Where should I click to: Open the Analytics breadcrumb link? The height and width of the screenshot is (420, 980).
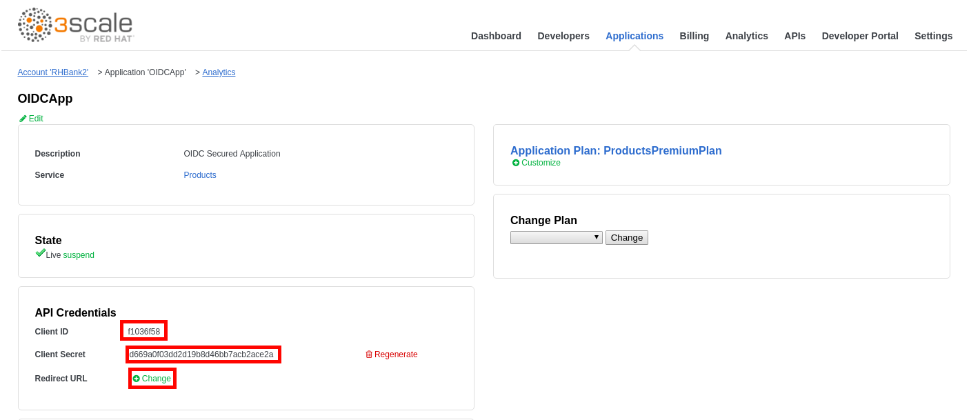[219, 72]
